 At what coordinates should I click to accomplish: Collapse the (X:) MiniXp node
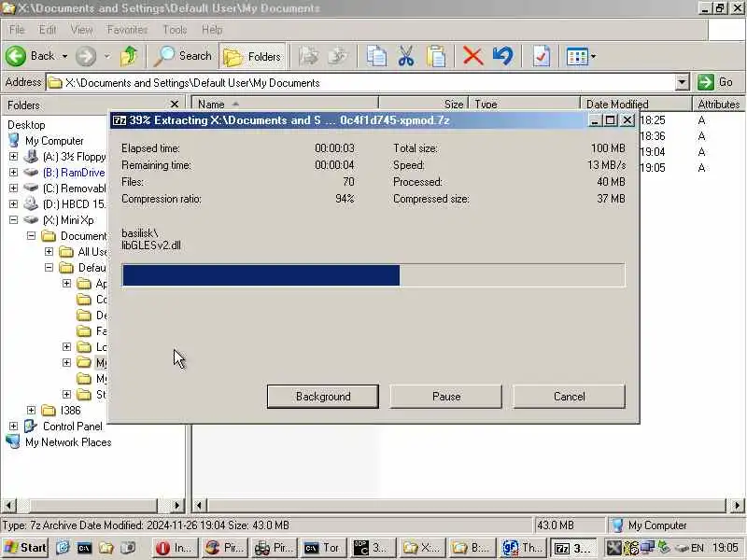[x=13, y=220]
